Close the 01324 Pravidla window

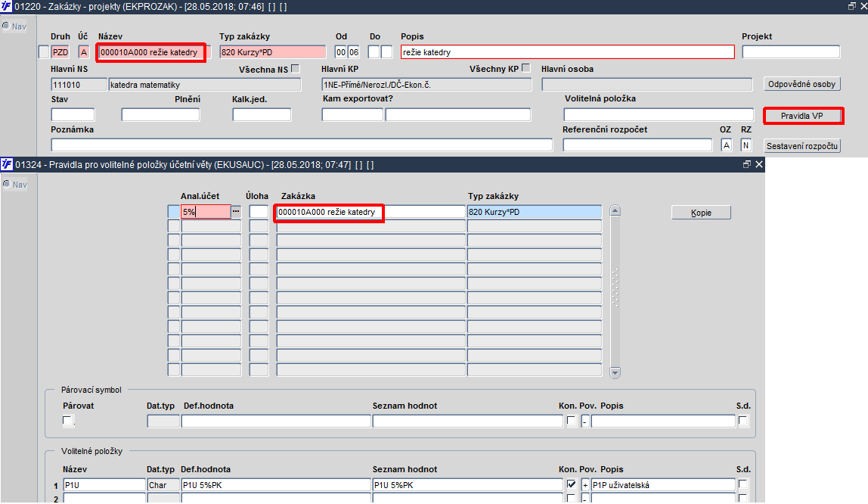(x=759, y=164)
